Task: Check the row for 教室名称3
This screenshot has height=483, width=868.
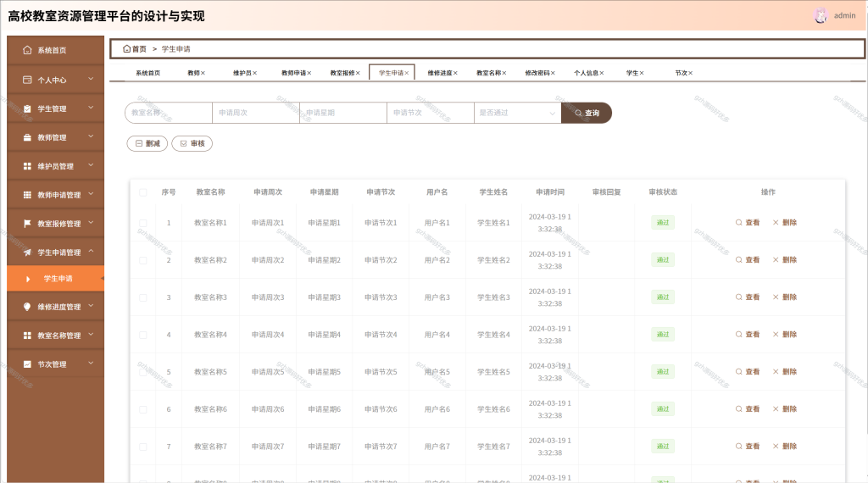Action: click(x=142, y=297)
